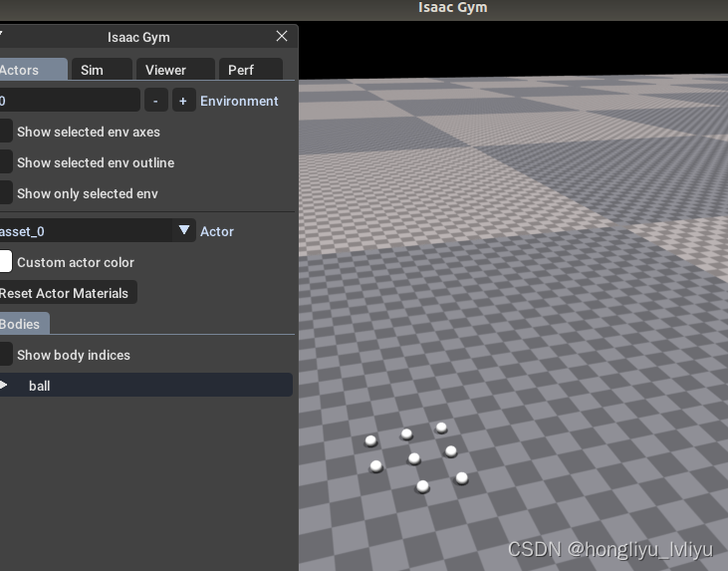
Task: Close the Isaac Gym panel
Action: [282, 36]
